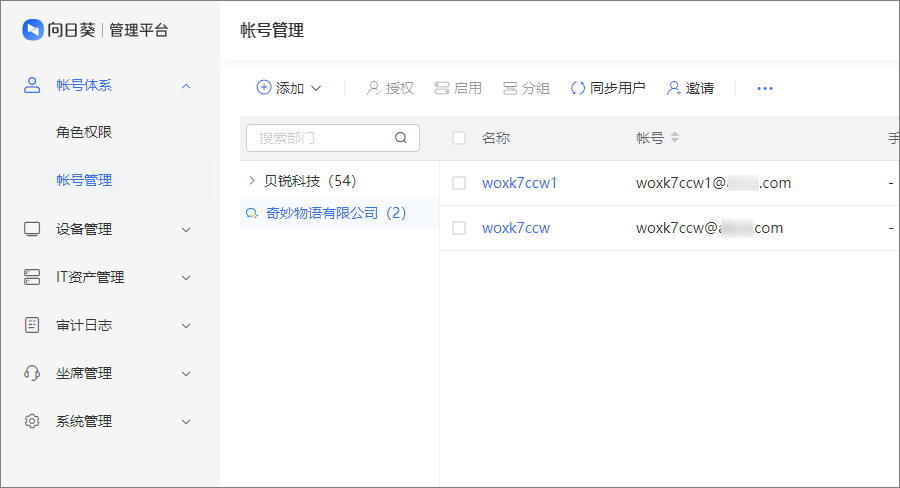Image resolution: width=900 pixels, height=488 pixels.
Task: Click the Sunflower logo icon
Action: tap(33, 30)
